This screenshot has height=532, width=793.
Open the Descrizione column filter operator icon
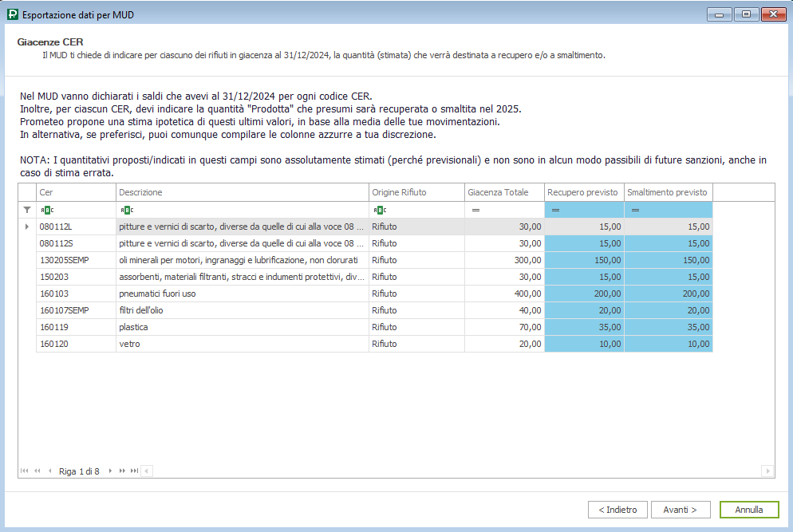[x=126, y=210]
